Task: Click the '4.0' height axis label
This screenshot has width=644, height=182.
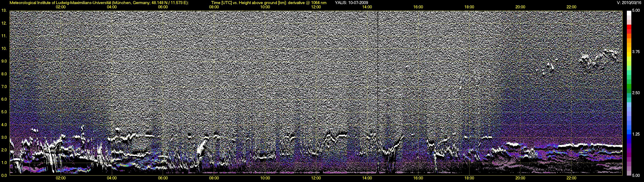Action: (x=4, y=124)
